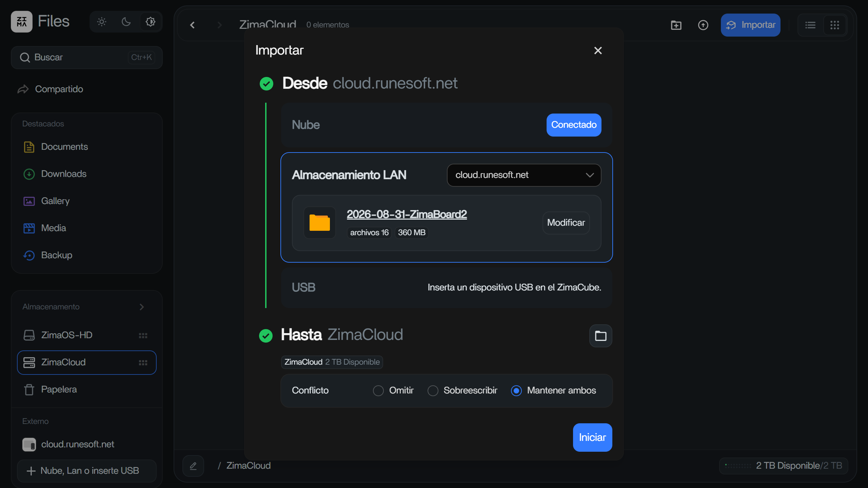Click the edit path pencil icon
Screen dimensions: 868x488
click(x=193, y=466)
